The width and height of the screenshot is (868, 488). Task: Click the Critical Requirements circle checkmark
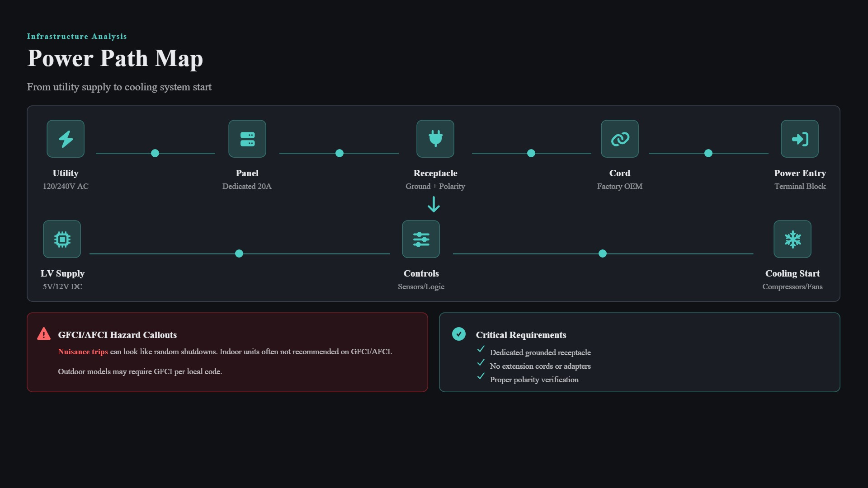pos(459,334)
